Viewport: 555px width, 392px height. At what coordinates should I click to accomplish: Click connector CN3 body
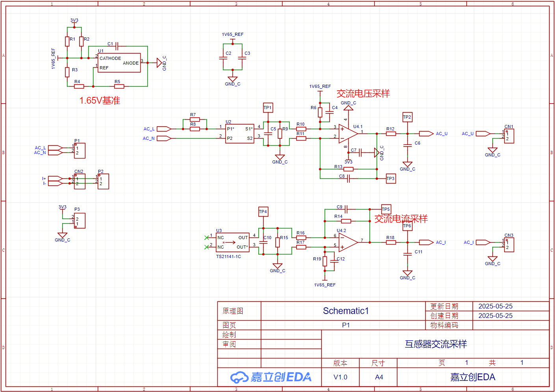(x=509, y=245)
